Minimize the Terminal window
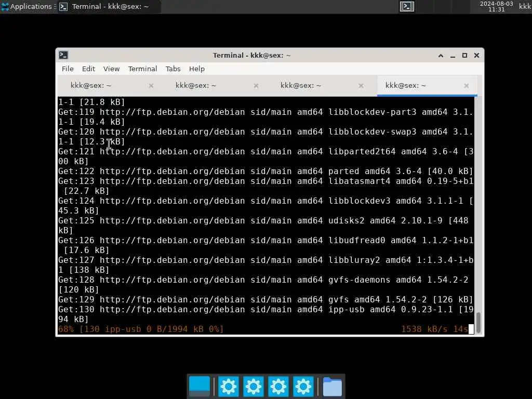Screen dimensions: 532x399 click(453, 55)
